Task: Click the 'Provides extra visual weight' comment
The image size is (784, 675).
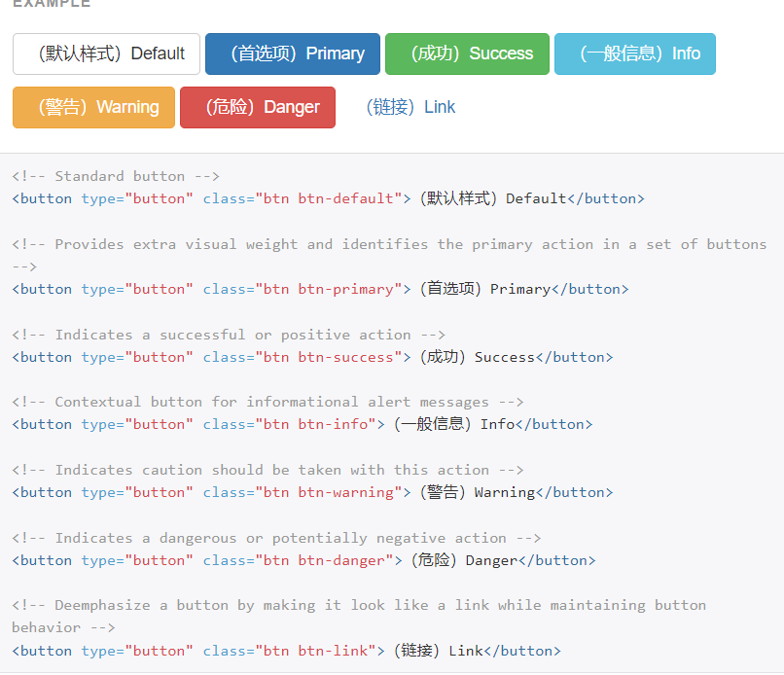Action: pyautogui.click(x=389, y=256)
